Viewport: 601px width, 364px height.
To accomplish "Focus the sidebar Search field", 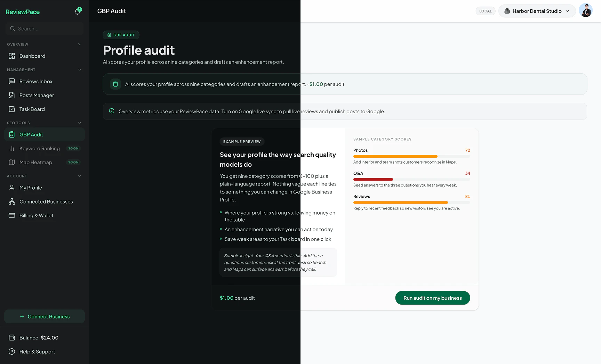I will (45, 28).
